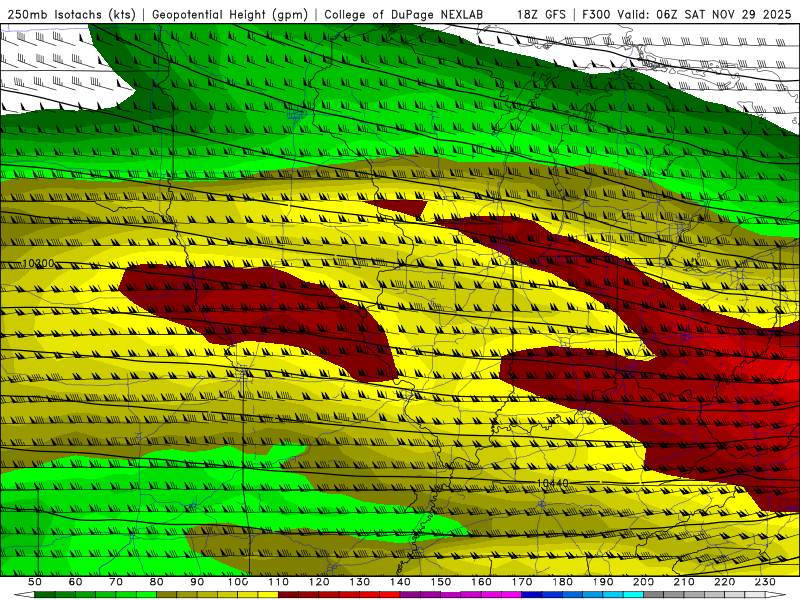Click the '200' legend value
800x600 pixels.
[x=643, y=582]
